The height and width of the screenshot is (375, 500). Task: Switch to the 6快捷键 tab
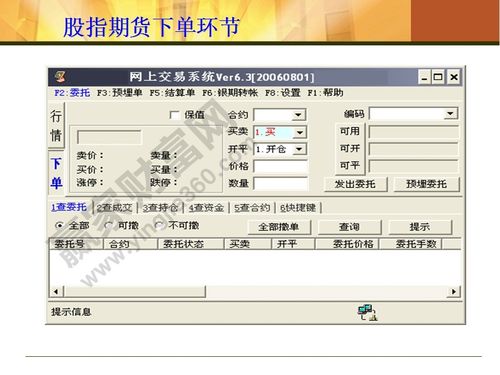click(298, 208)
